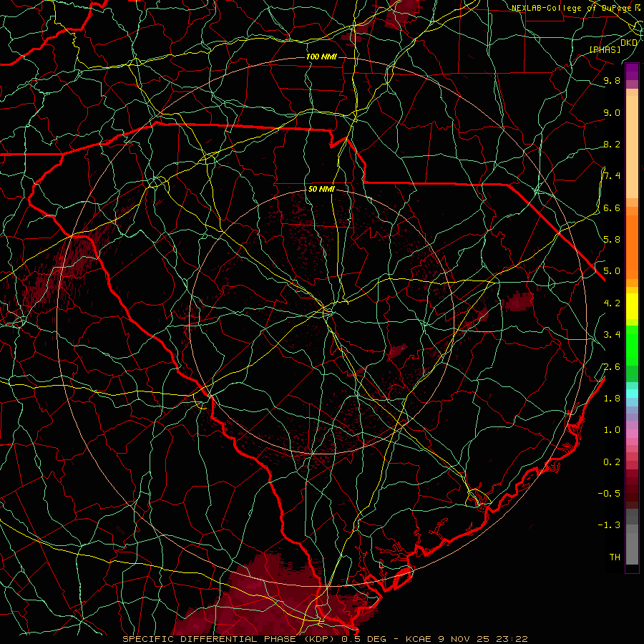Click the 2.6 scale value
Screen dimensions: 644x644
click(612, 367)
